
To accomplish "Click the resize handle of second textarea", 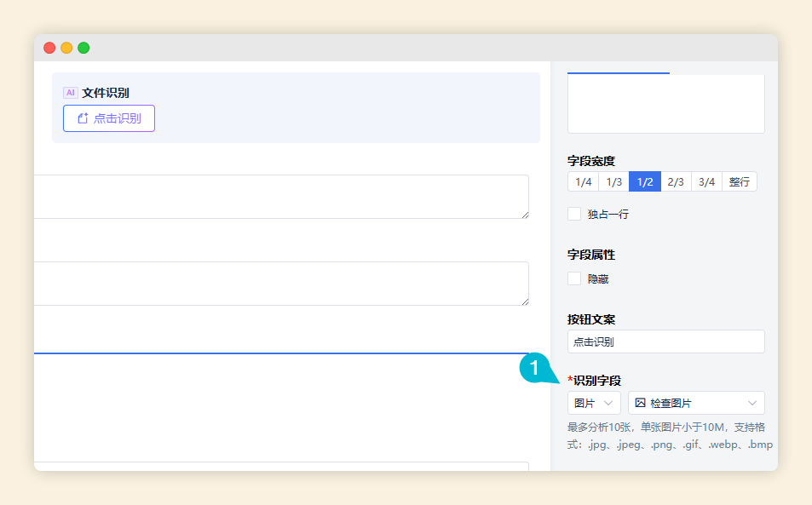I will click(525, 301).
